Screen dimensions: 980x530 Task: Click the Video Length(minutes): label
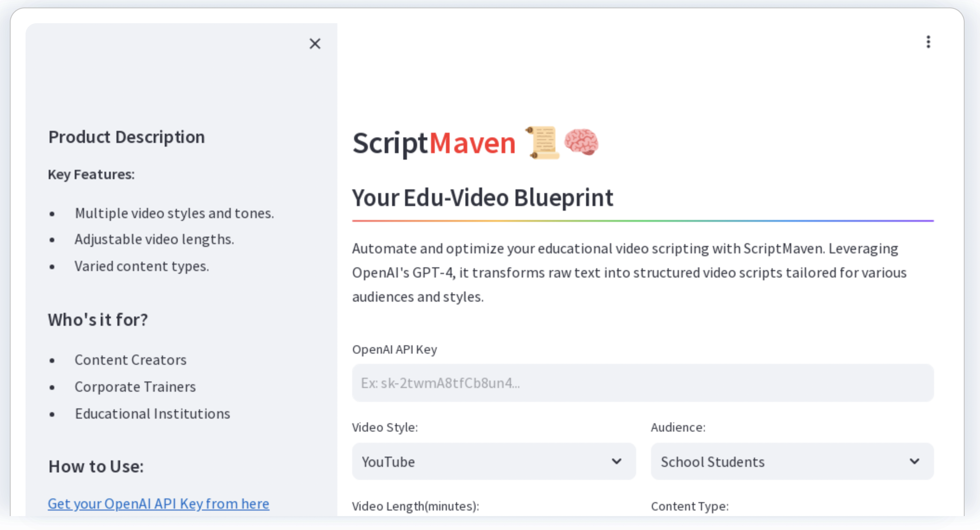[416, 506]
